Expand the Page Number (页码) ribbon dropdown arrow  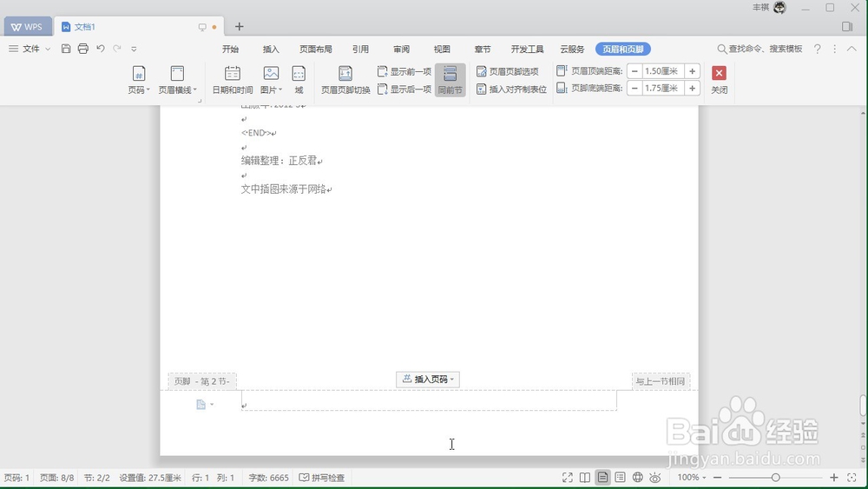tap(148, 89)
